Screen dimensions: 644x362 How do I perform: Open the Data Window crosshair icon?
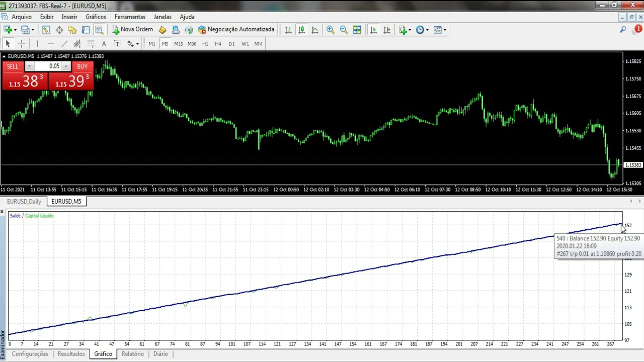pos(59,30)
